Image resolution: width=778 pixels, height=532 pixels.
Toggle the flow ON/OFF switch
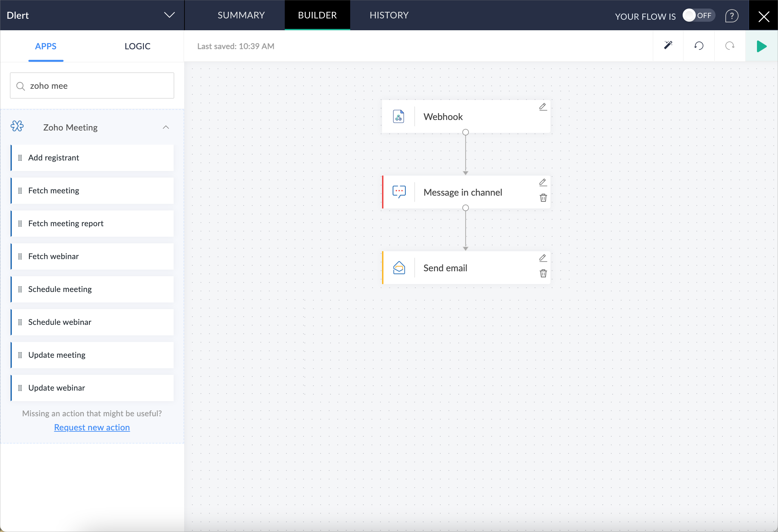click(x=698, y=15)
